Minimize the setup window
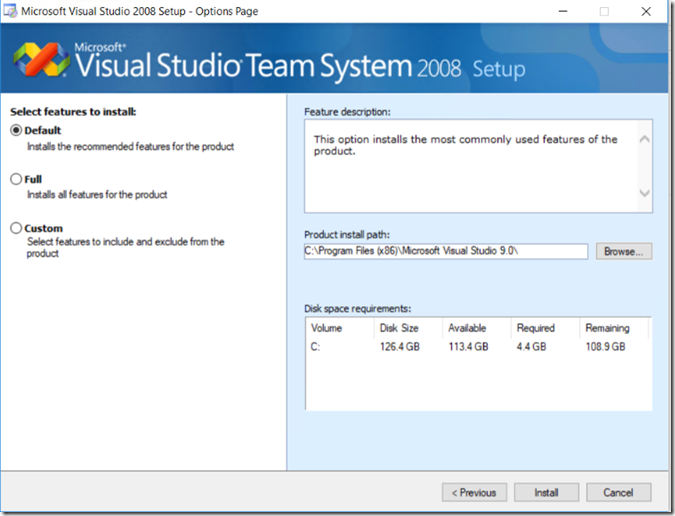675x516 pixels. [563, 11]
